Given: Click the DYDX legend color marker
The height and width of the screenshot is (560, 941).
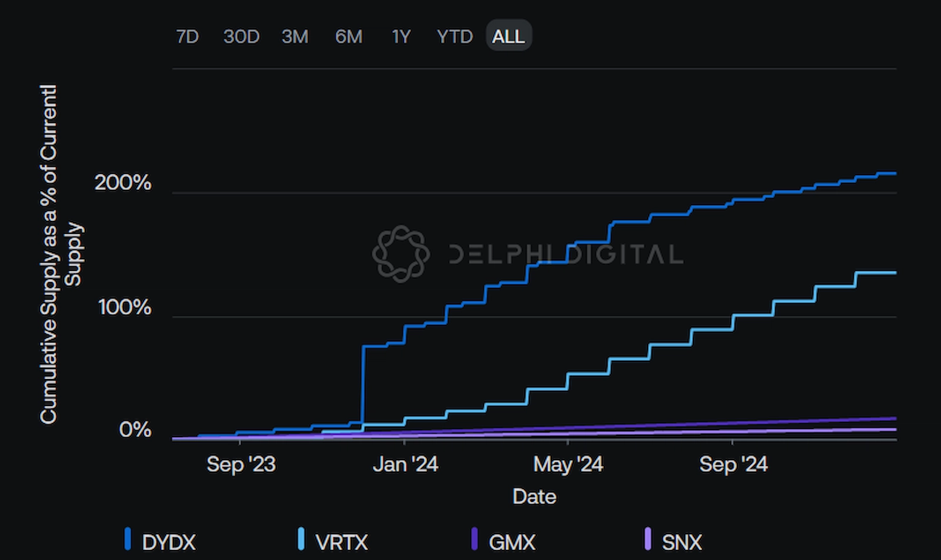Looking at the screenshot, I should [126, 539].
